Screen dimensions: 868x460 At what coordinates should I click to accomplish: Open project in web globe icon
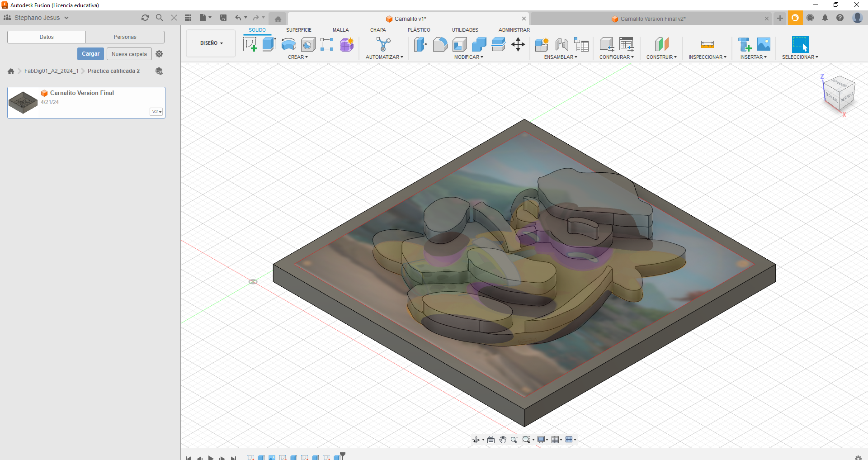click(x=159, y=71)
